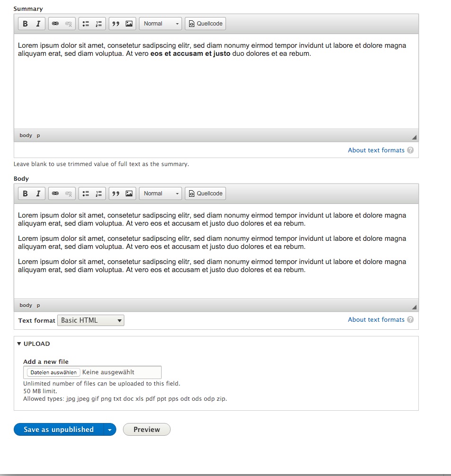Click Quellcode button in Body editor
The image size is (451, 476).
point(205,194)
